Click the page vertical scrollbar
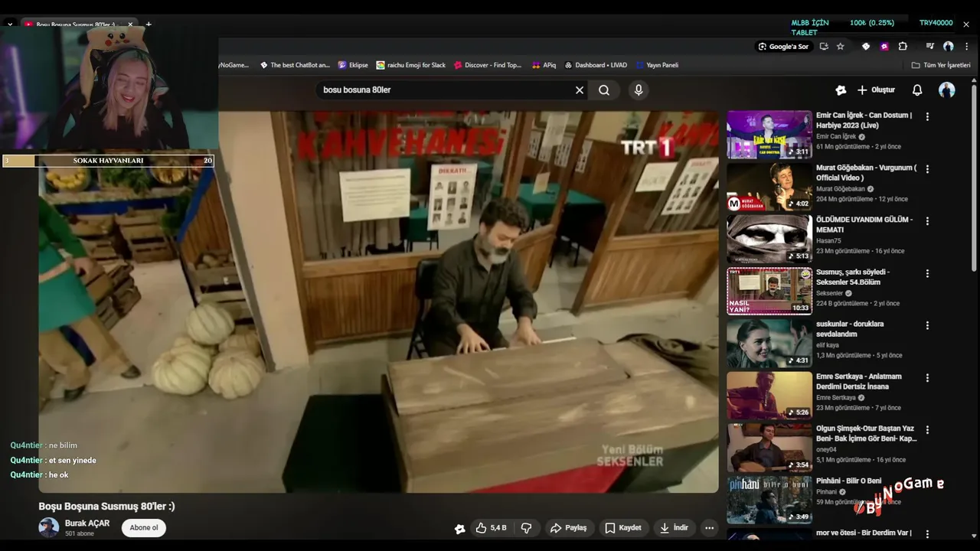980x551 pixels. pyautogui.click(x=974, y=176)
